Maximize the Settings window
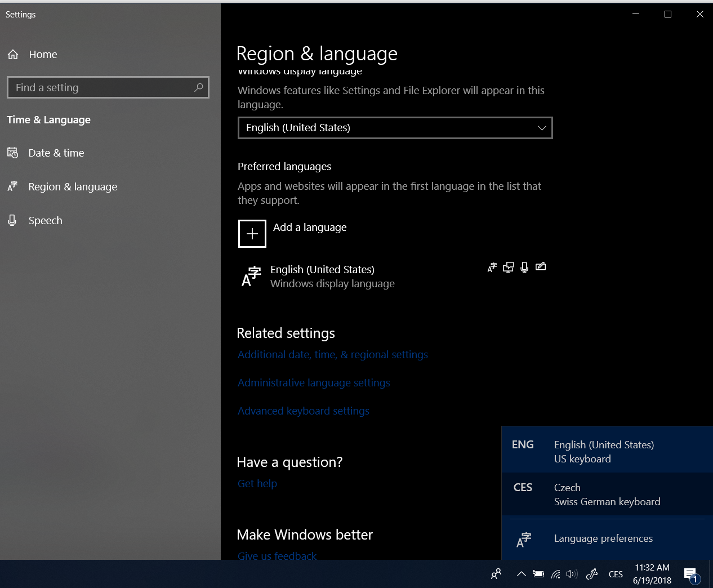Screen dimensions: 713x588 pyautogui.click(x=668, y=14)
